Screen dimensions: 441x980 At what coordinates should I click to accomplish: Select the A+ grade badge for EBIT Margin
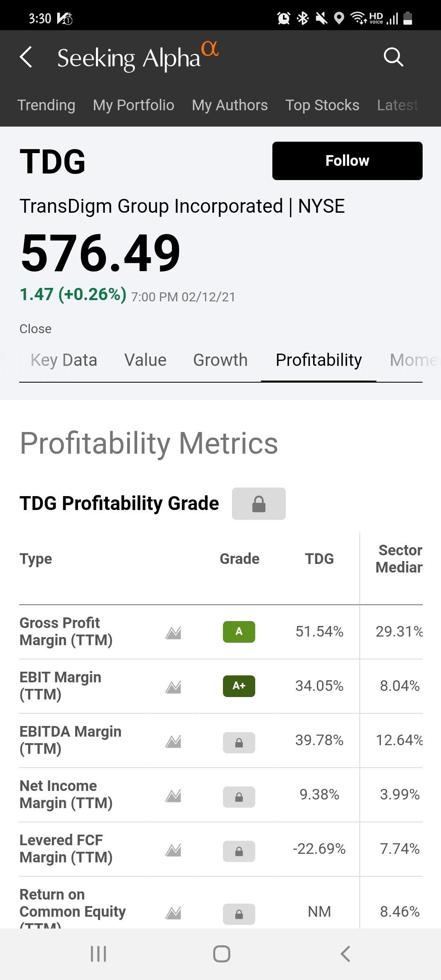click(x=239, y=686)
